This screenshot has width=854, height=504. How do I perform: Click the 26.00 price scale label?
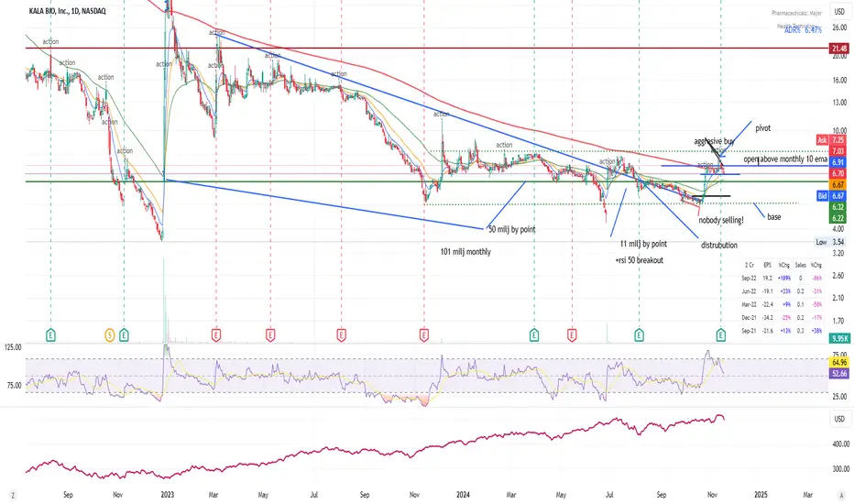point(839,27)
